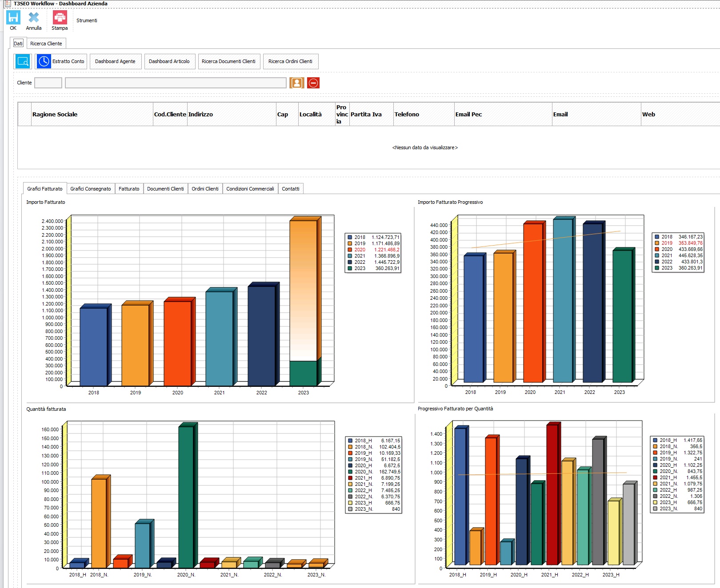
Task: Click the Annulla cancel icon
Action: [x=34, y=17]
